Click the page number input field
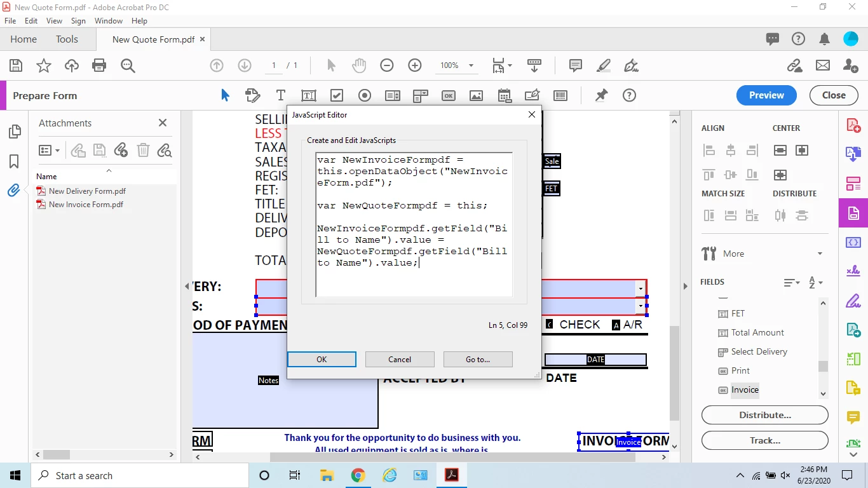Viewport: 868px width, 488px height. pyautogui.click(x=274, y=65)
